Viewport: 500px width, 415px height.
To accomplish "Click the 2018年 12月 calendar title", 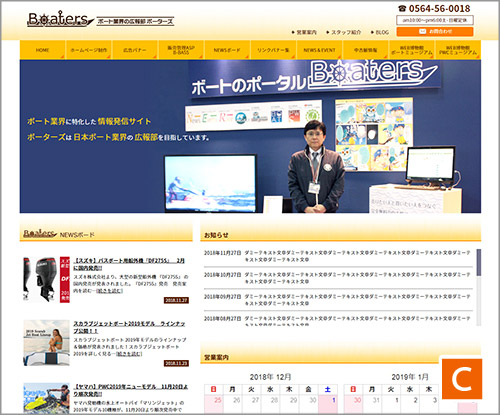I will [x=270, y=377].
